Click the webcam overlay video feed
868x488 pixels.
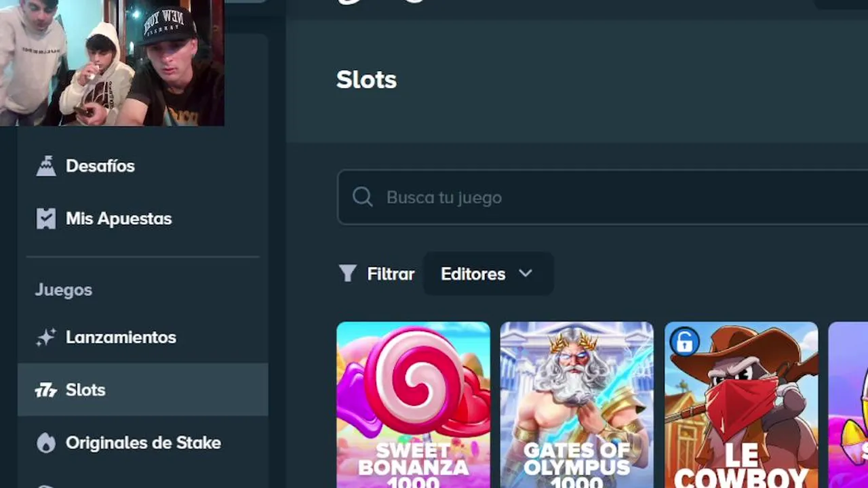coord(112,63)
